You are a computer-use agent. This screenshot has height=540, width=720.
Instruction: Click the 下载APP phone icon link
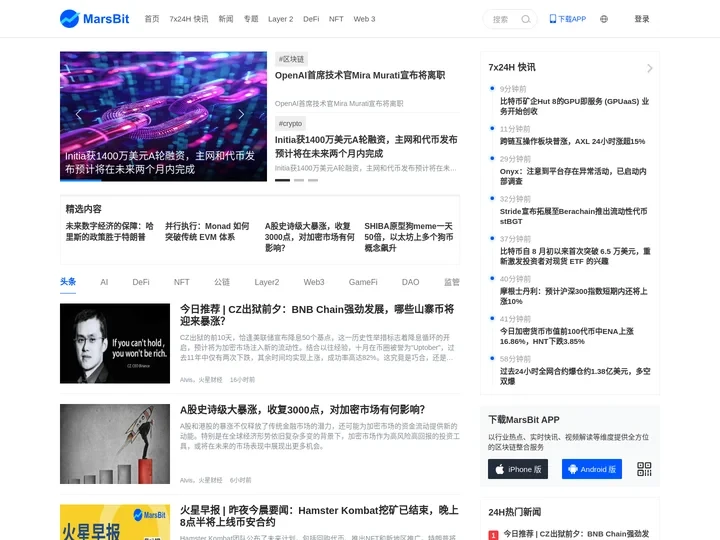[568, 19]
